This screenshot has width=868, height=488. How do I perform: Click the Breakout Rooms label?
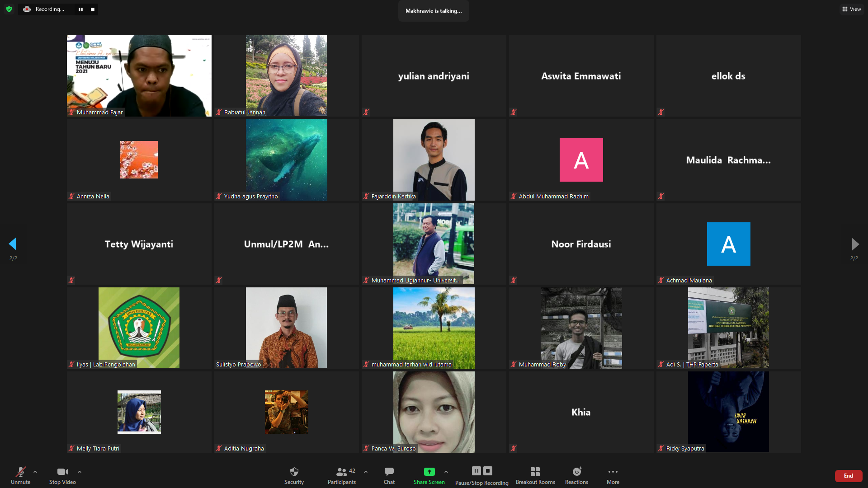[535, 482]
